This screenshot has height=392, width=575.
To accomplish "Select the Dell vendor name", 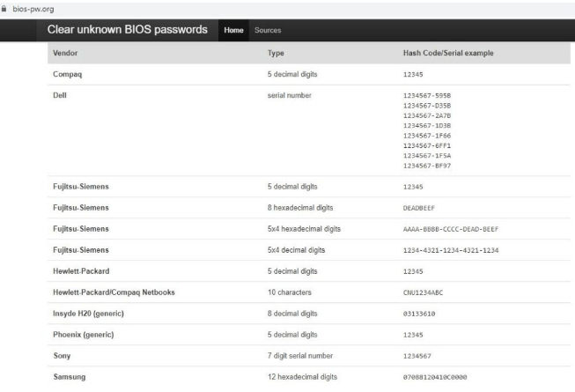I will tap(61, 94).
